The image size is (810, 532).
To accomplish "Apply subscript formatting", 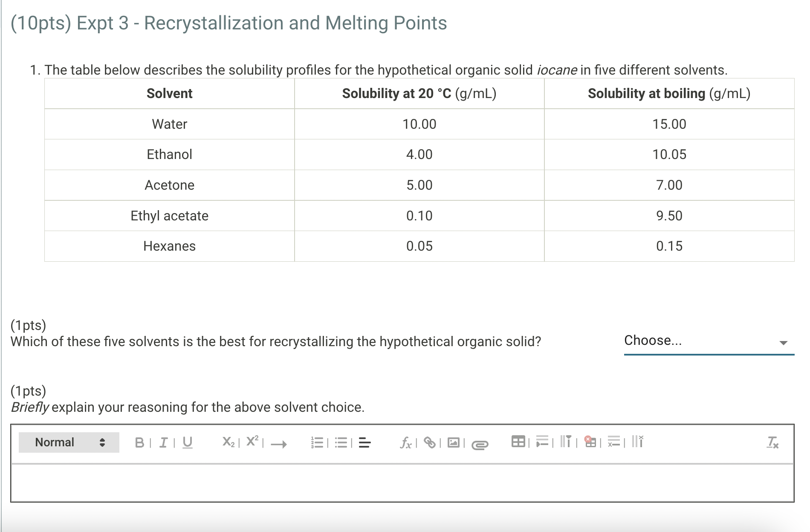I will 229,442.
